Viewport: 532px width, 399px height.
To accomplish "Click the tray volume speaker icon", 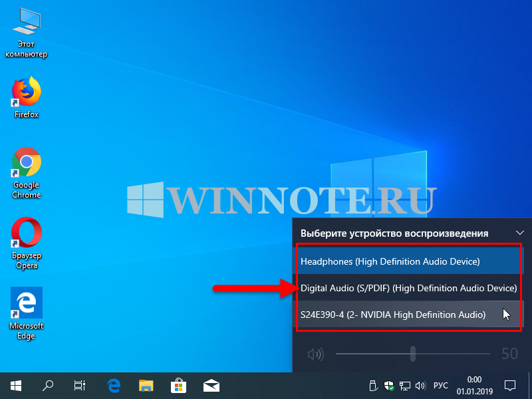I will point(420,385).
